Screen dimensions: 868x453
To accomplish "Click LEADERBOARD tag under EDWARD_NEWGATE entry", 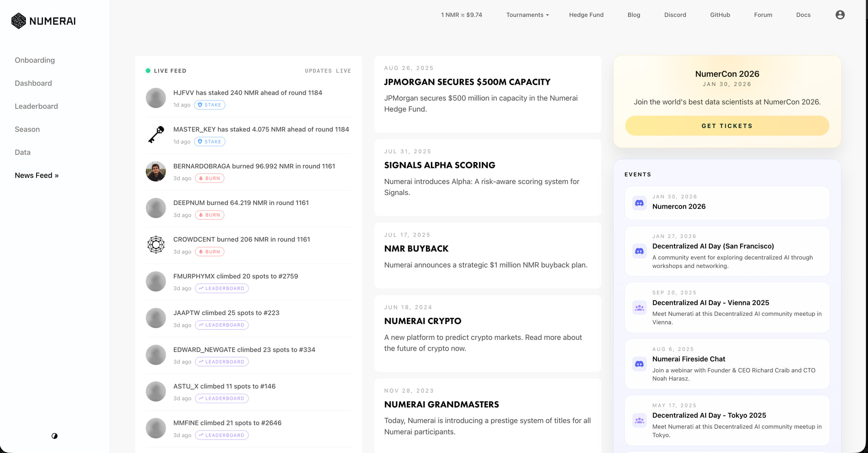I will click(x=222, y=362).
